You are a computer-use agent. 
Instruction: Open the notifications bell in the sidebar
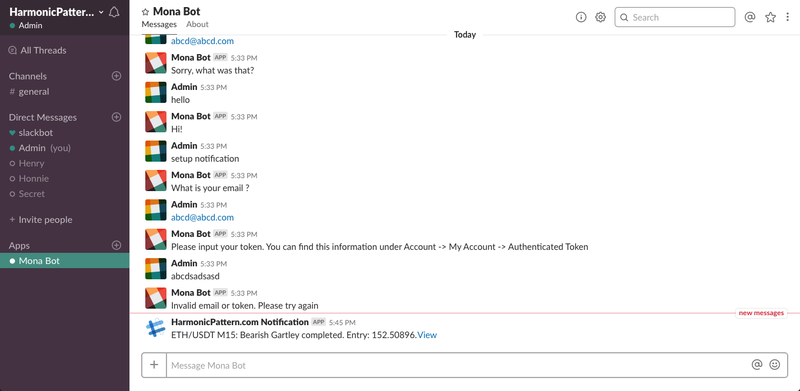pos(114,12)
